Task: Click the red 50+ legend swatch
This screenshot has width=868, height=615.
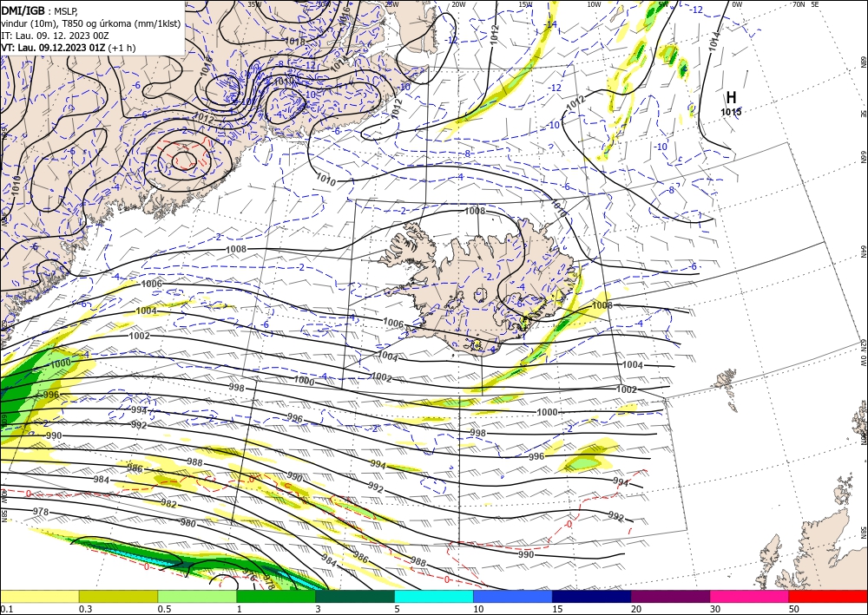Action: [828, 596]
